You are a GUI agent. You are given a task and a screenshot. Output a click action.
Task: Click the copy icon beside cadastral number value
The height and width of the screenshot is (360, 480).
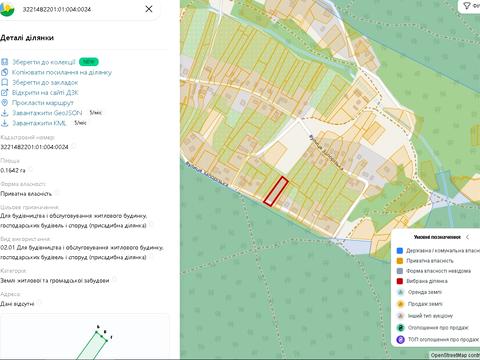pos(74,146)
